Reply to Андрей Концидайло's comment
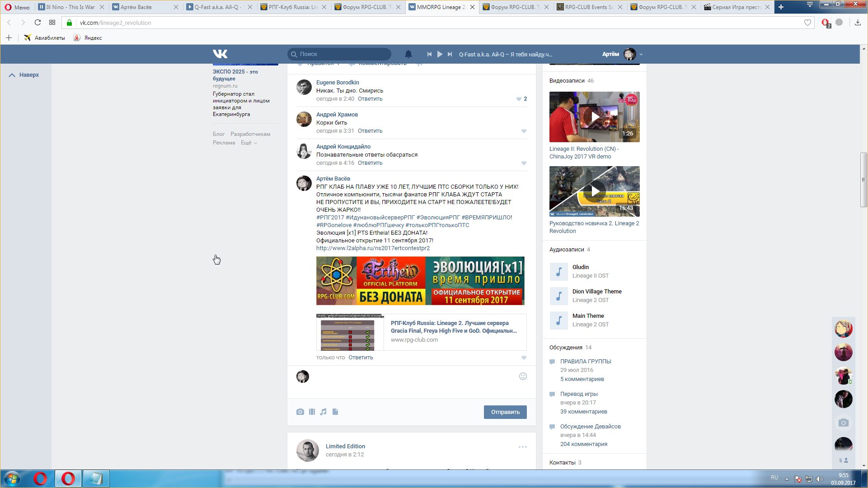 370,163
